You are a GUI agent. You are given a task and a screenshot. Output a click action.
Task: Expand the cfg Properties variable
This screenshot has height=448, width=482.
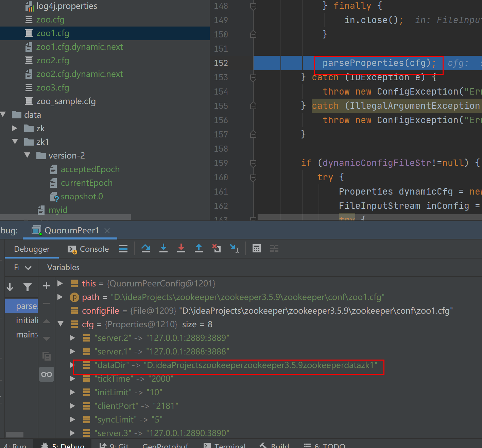point(61,324)
